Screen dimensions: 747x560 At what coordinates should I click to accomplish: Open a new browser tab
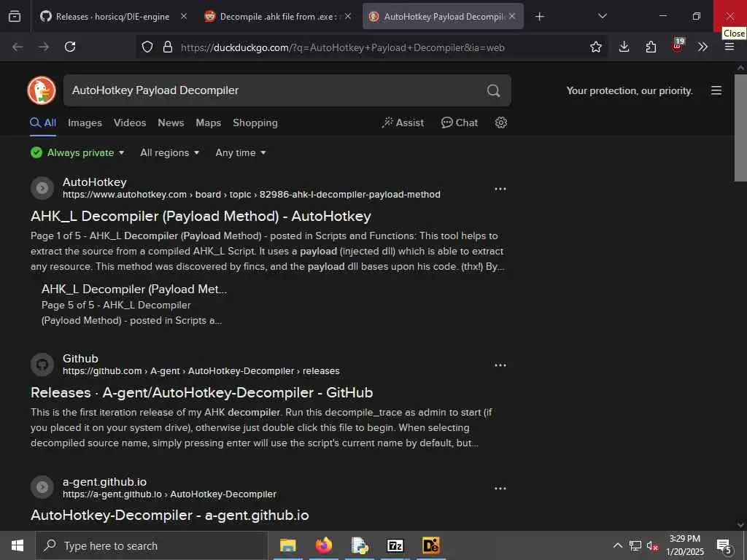point(539,17)
